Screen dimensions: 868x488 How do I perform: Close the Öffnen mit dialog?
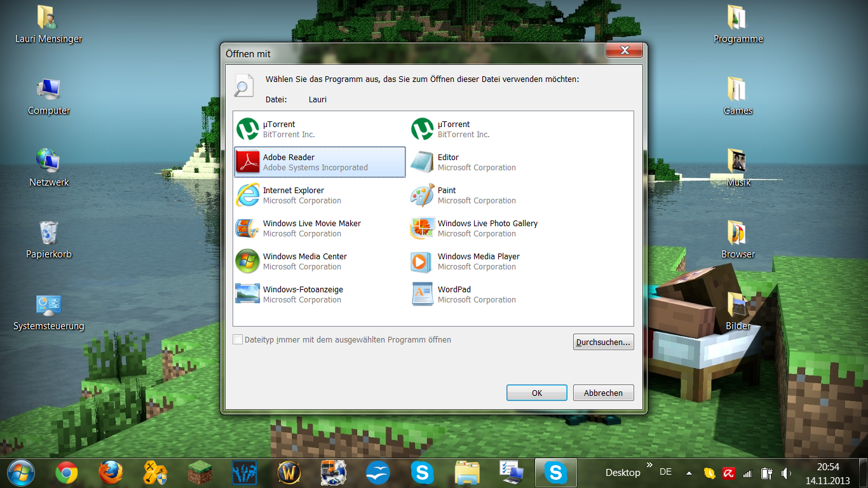pyautogui.click(x=624, y=50)
